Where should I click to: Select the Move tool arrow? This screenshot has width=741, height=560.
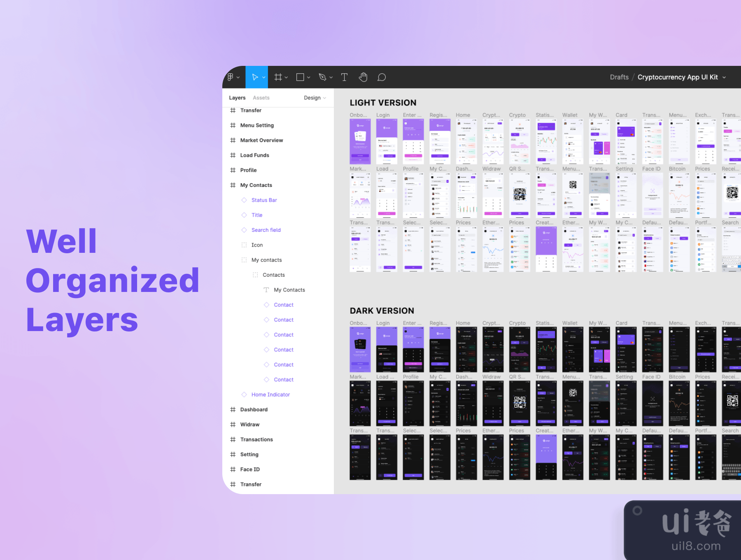[x=255, y=77]
